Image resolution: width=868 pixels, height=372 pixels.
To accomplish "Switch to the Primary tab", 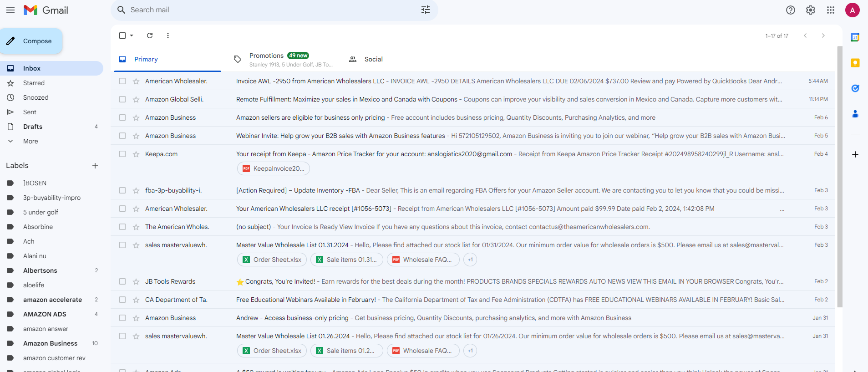I will [168, 59].
